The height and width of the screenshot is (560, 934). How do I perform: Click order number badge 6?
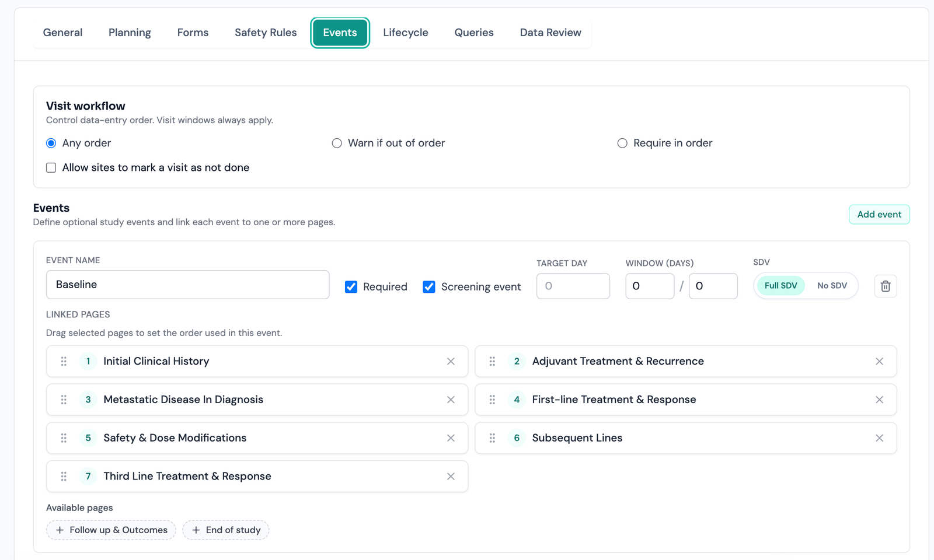[517, 438]
